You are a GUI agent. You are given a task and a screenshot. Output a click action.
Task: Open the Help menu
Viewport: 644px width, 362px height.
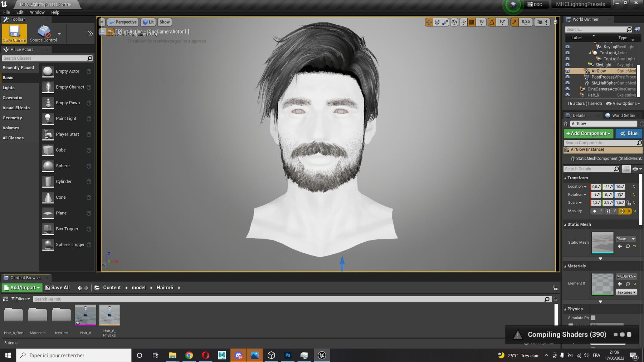55,12
